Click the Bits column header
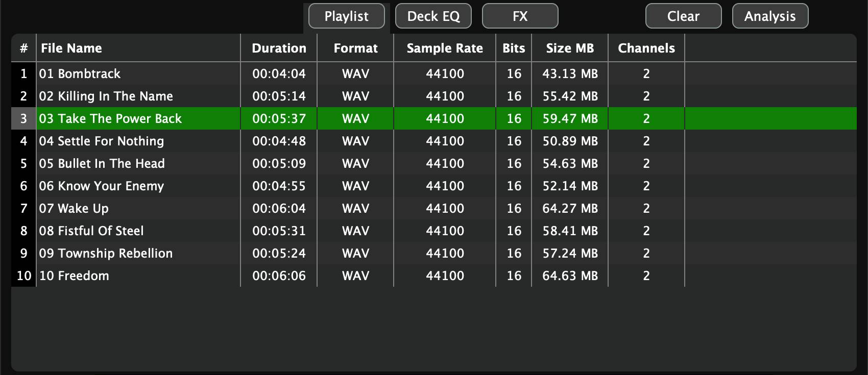Screen dimensions: 868x375 (514, 48)
